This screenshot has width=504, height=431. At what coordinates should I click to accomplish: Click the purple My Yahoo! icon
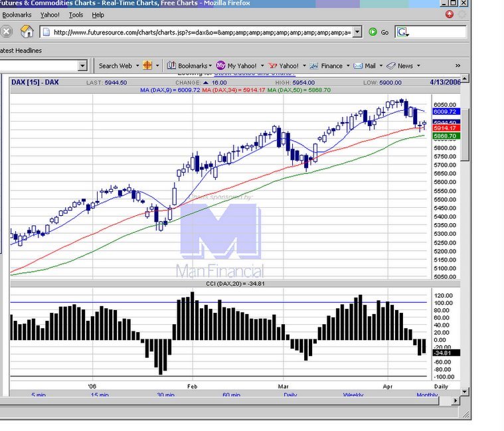pyautogui.click(x=220, y=65)
